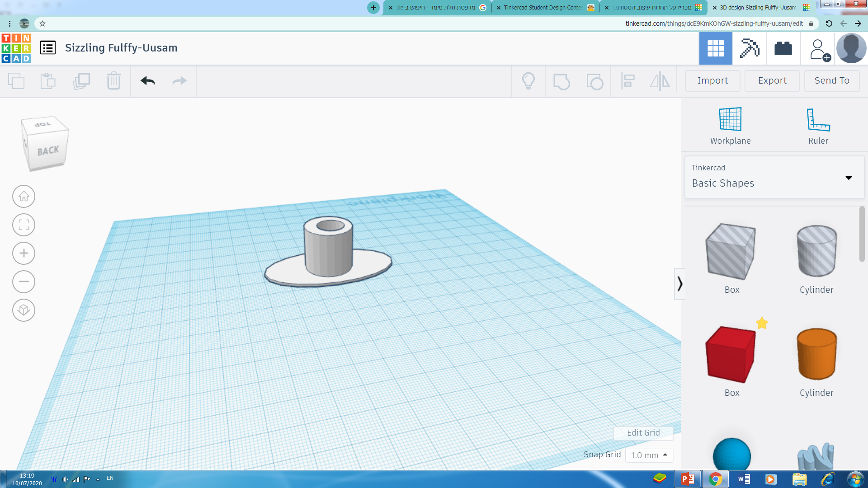
Task: Open the Blocks mode brick icon
Action: (x=783, y=48)
